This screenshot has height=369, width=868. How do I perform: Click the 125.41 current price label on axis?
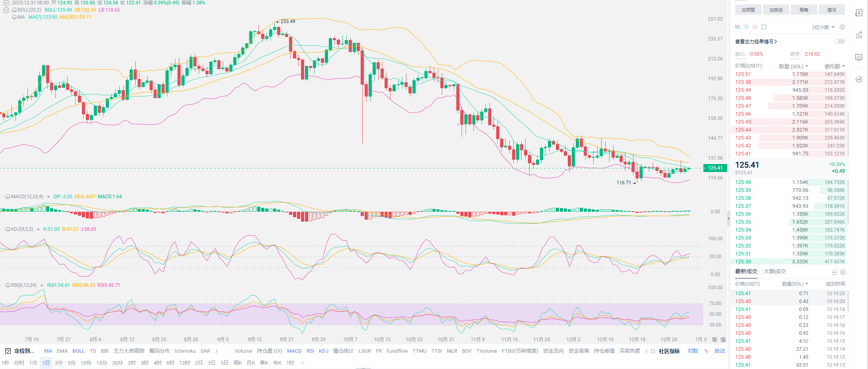tap(715, 168)
